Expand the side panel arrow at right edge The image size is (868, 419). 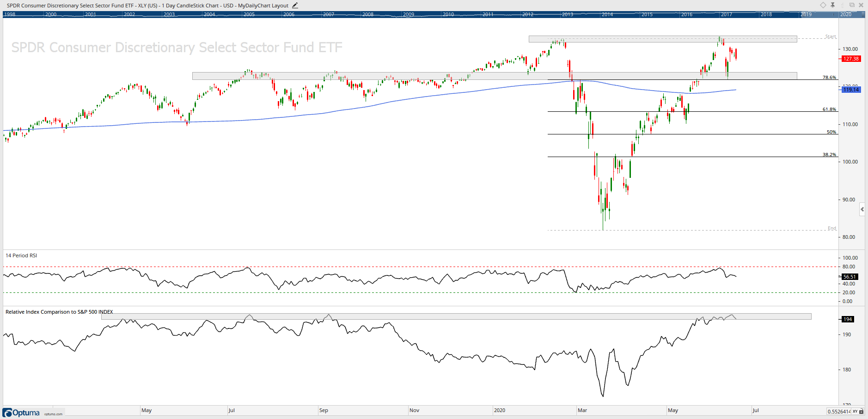[862, 210]
